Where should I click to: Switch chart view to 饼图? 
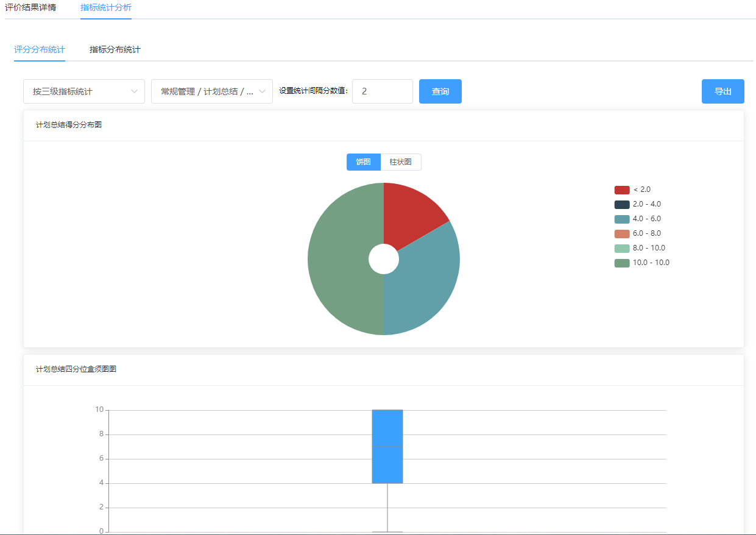click(x=364, y=162)
